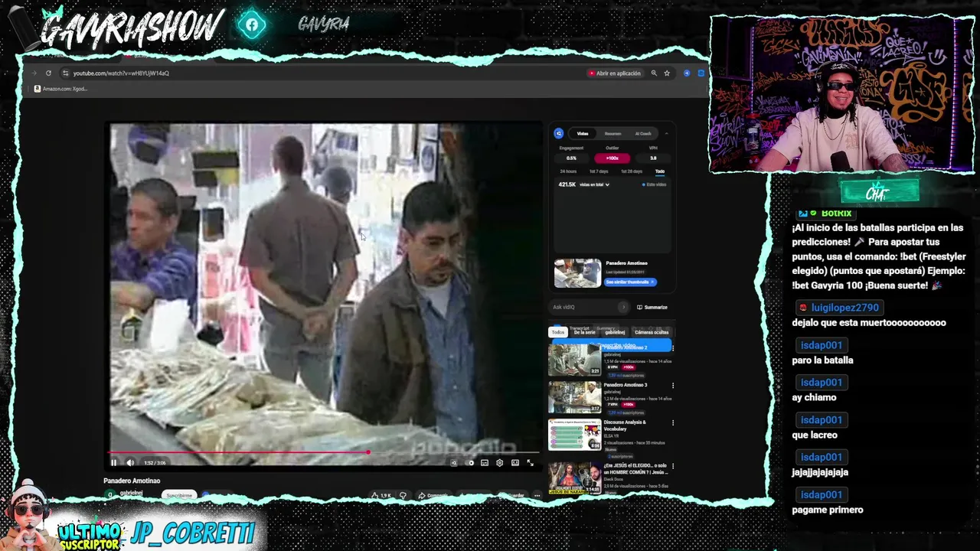Select the Todos filter chip

(557, 332)
